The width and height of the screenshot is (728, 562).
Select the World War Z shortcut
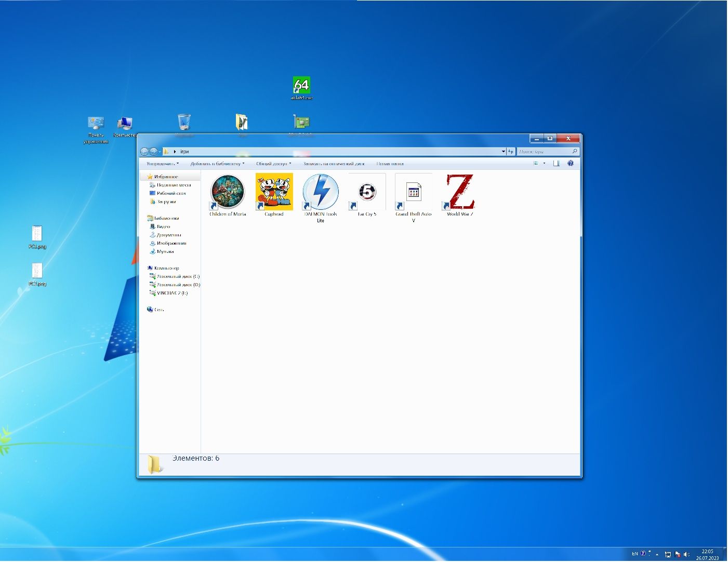coord(460,195)
